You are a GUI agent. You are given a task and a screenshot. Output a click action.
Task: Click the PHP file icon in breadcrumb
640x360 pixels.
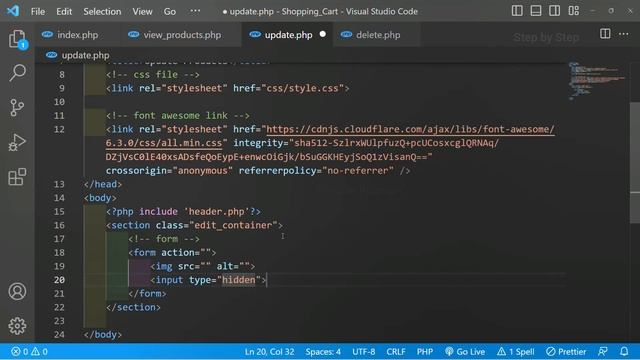pyautogui.click(x=51, y=55)
